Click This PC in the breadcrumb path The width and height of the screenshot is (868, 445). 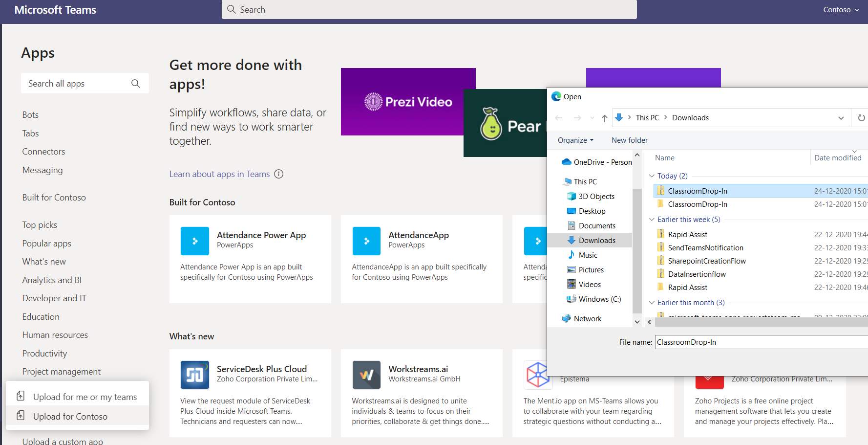(x=647, y=118)
